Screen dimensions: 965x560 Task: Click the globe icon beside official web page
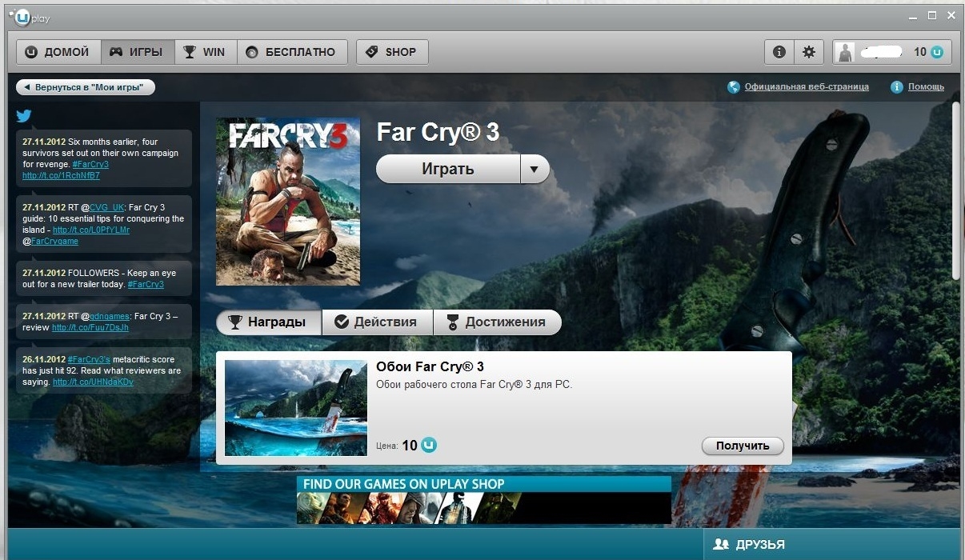(x=734, y=87)
